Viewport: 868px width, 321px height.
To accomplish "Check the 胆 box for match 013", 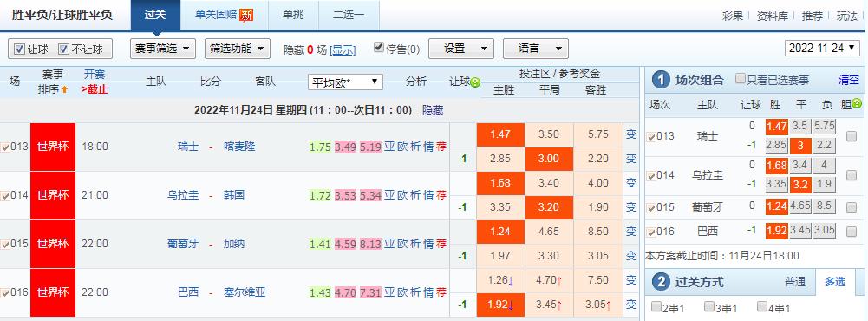I will pos(852,135).
